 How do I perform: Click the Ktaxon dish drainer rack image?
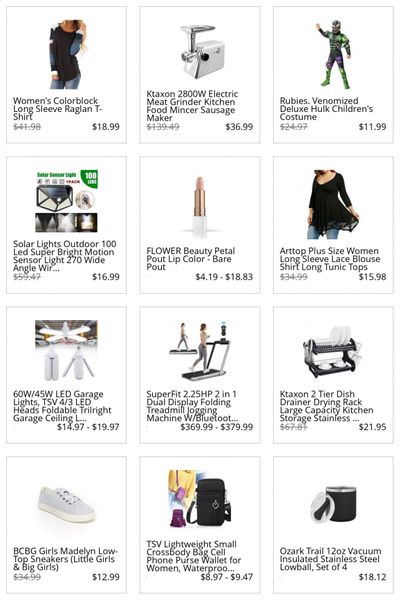[x=333, y=351]
